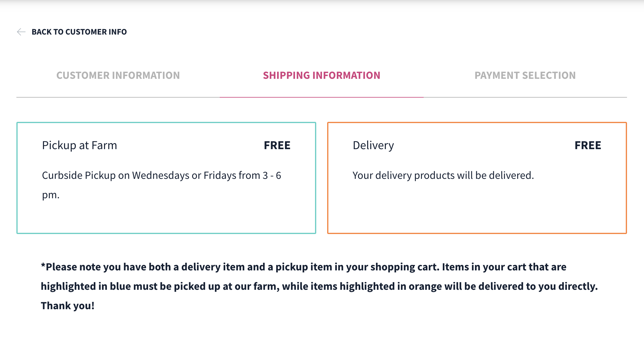Screen dimensions: 644x348
Task: Click 'Your delivery products will be delivered' text
Action: click(x=443, y=176)
